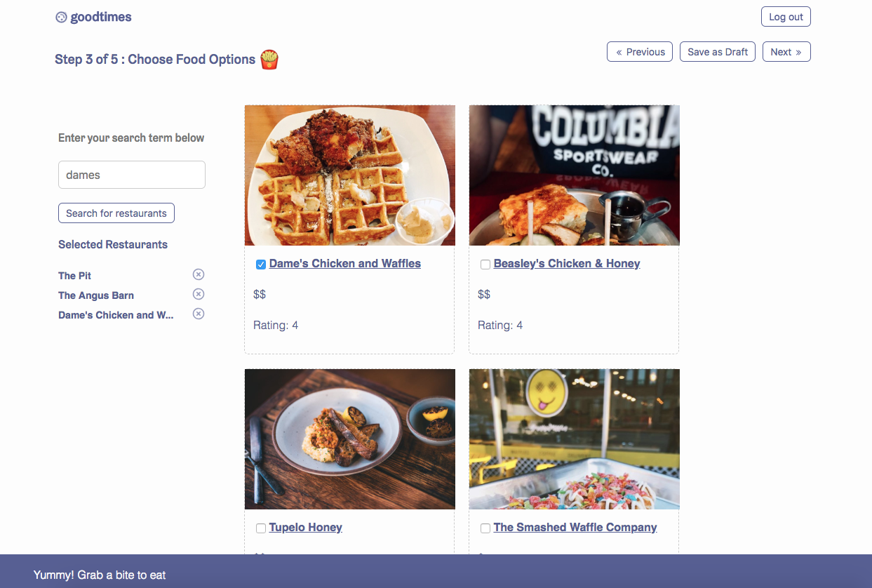Click the goodtimes logo icon
872x588 pixels.
click(x=61, y=18)
